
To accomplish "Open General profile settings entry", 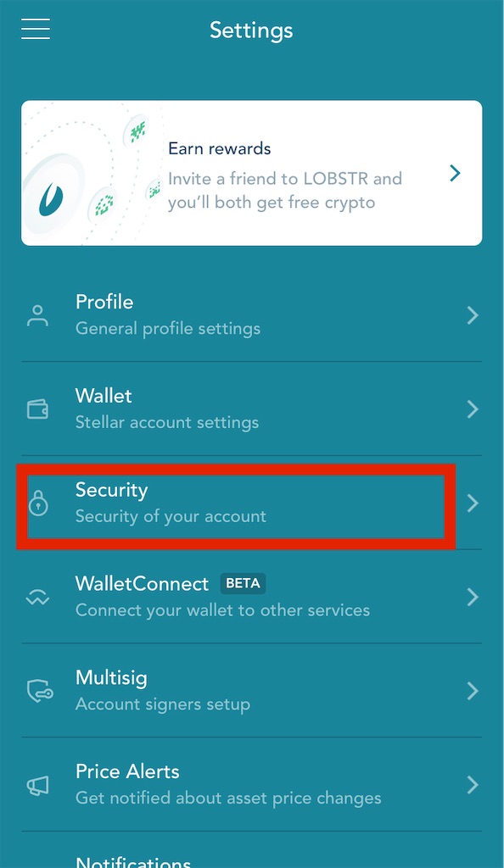I will coord(168,329).
